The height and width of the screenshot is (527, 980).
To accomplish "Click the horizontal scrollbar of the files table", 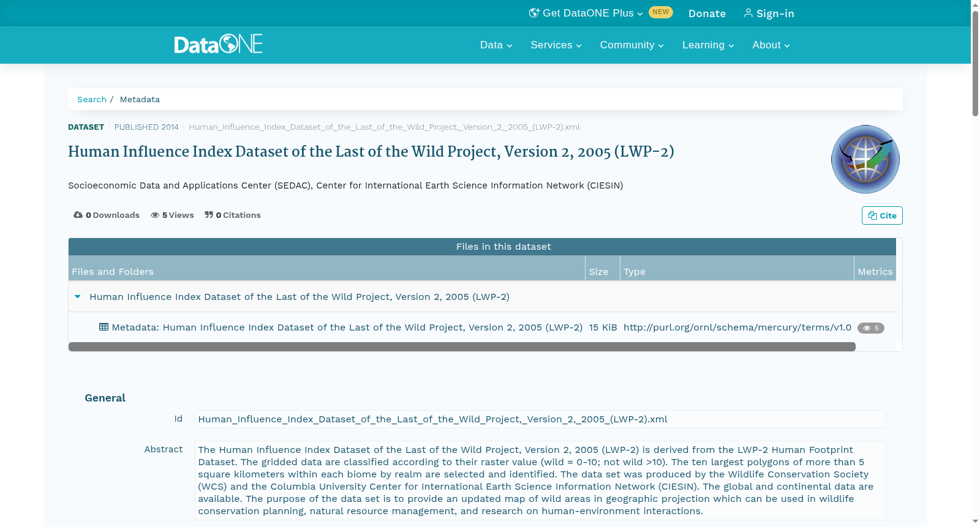I will (x=462, y=347).
